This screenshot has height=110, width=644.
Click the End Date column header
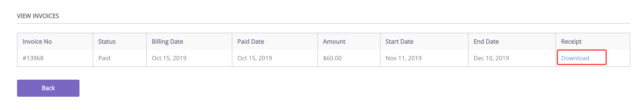point(486,41)
